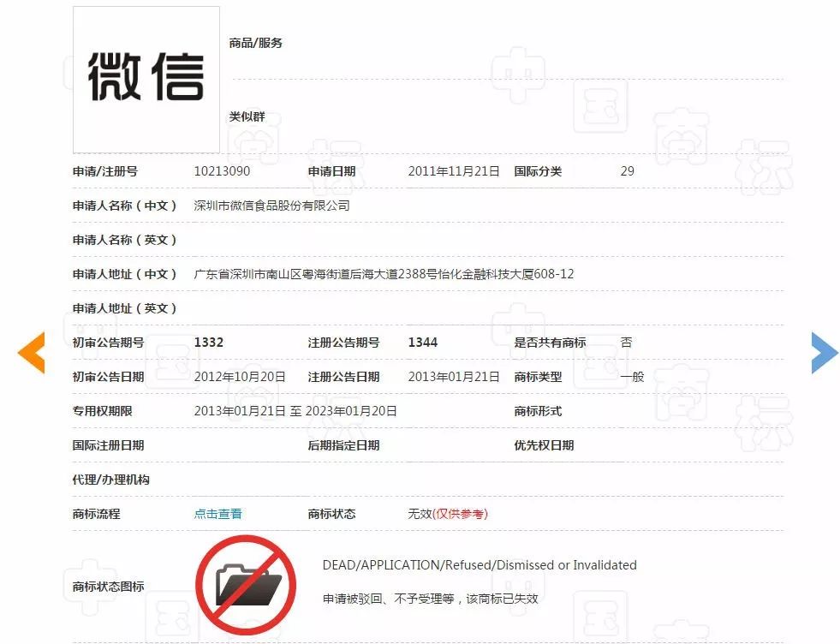This screenshot has width=840, height=644.
Task: Click the 商标状态 label
Action: tap(331, 514)
